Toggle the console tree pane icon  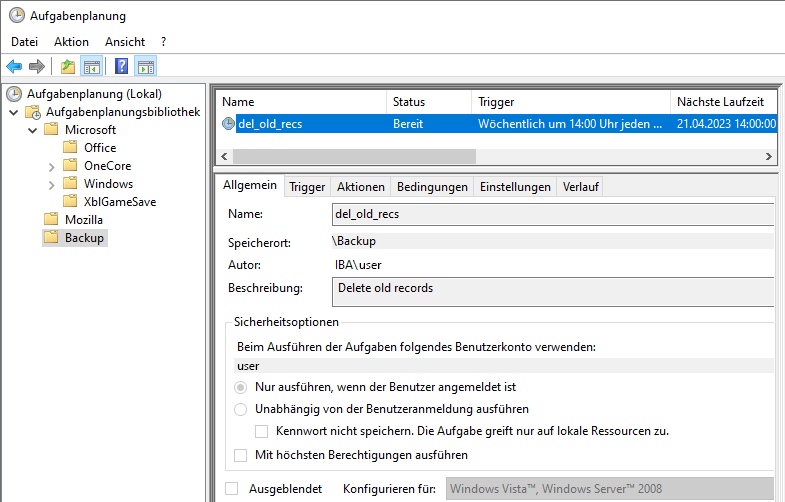(x=92, y=66)
